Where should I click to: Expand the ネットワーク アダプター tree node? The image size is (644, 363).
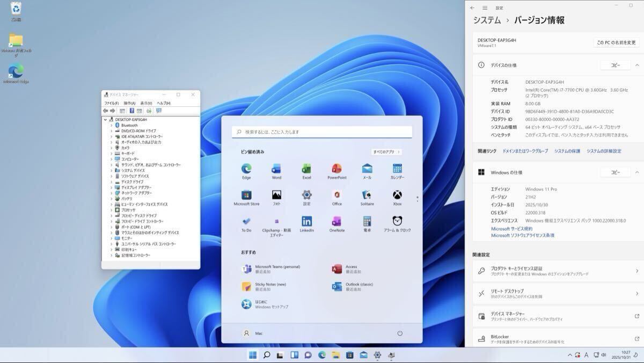tap(112, 193)
